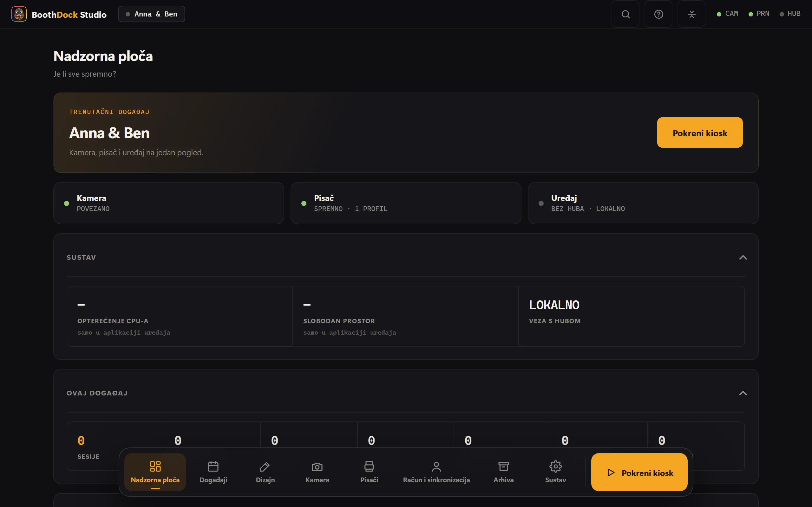Collapse the SUSTAV section chevron
This screenshot has height=507, width=812.
tap(743, 258)
